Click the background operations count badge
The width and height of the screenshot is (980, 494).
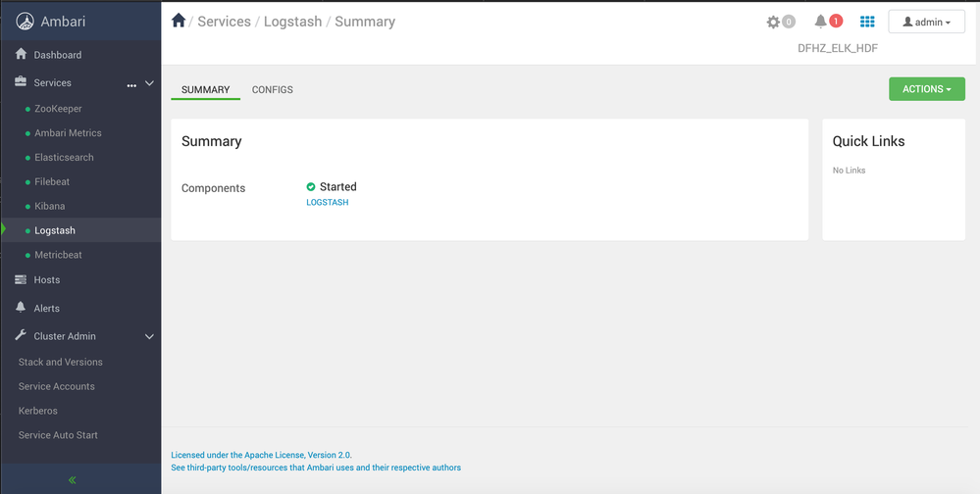tap(789, 22)
